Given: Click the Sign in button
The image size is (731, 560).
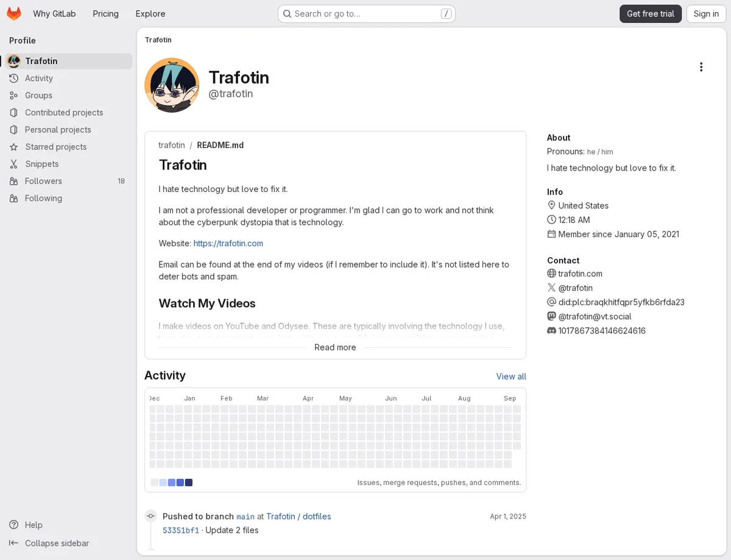Looking at the screenshot, I should coord(706,13).
